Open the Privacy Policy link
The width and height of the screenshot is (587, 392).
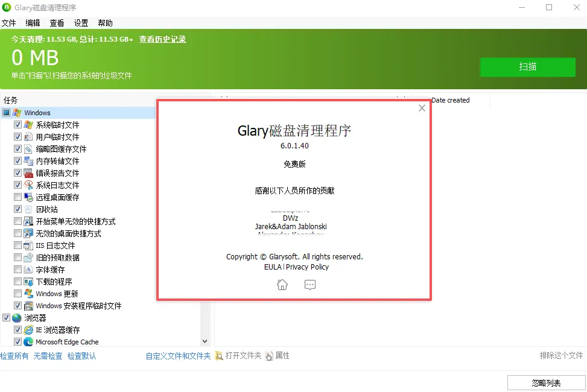point(307,267)
